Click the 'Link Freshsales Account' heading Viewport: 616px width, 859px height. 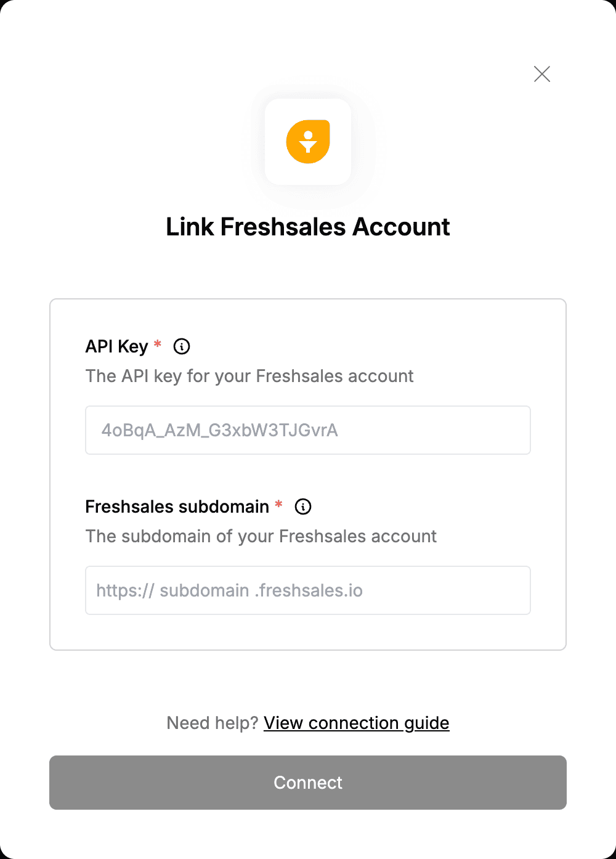tap(308, 227)
